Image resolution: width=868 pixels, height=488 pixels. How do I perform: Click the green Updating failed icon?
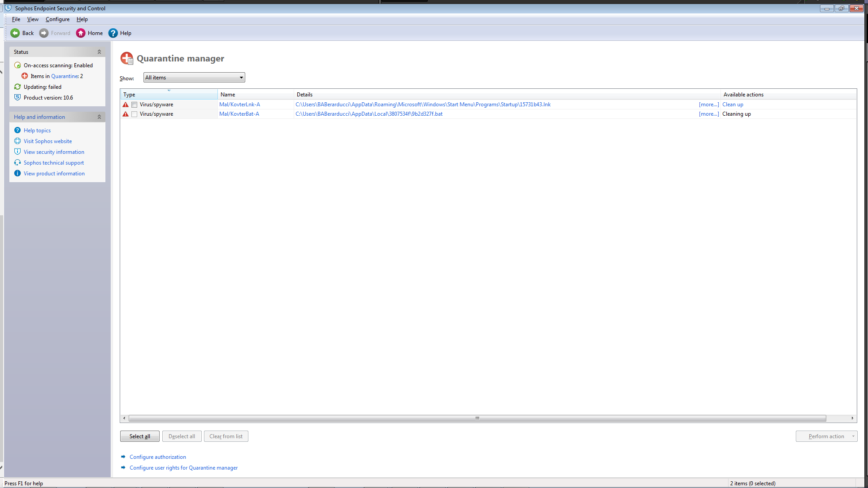[x=17, y=87]
